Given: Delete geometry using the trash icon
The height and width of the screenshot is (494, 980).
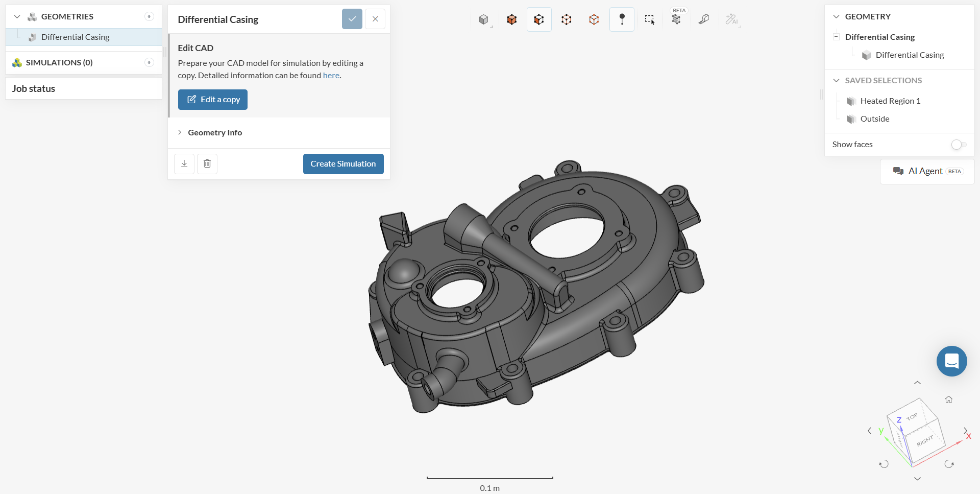Looking at the screenshot, I should pos(207,164).
